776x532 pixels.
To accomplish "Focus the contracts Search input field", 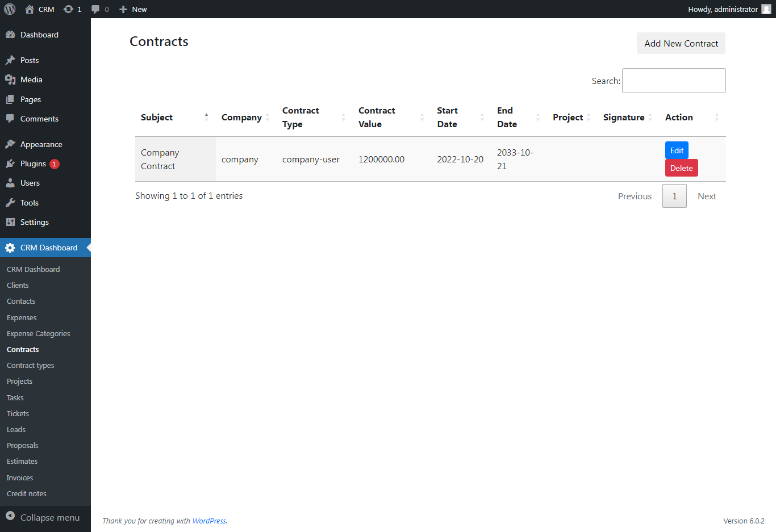I will tap(673, 81).
